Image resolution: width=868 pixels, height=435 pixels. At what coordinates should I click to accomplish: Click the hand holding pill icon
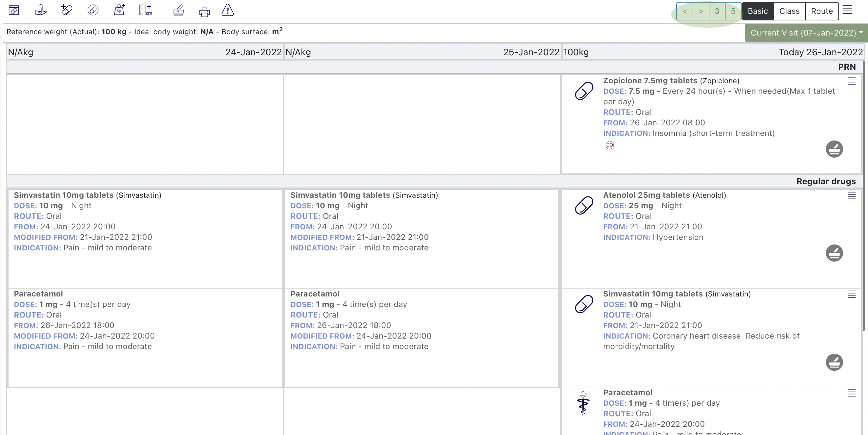click(40, 10)
